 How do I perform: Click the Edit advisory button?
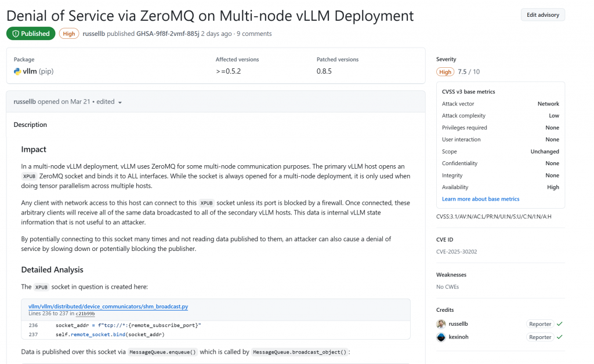[542, 14]
